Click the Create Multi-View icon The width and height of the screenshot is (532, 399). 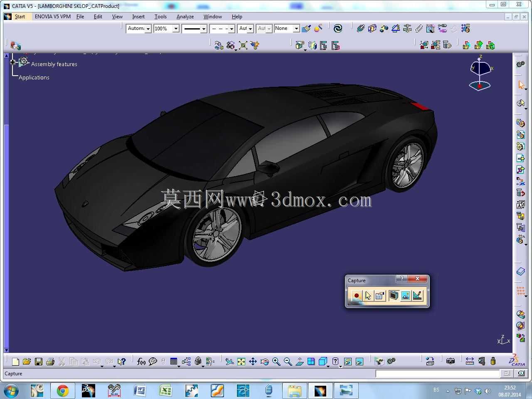[311, 362]
